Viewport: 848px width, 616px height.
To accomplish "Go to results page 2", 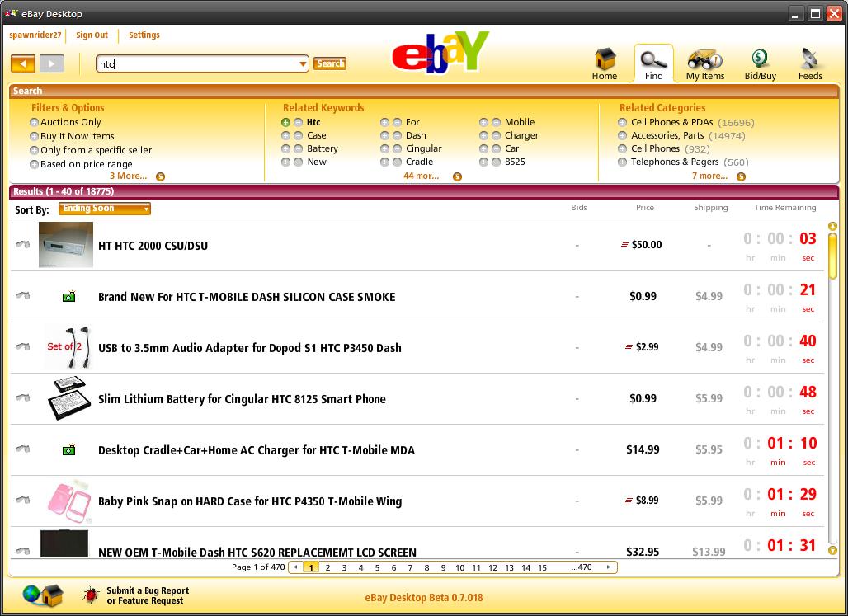I will [x=327, y=568].
